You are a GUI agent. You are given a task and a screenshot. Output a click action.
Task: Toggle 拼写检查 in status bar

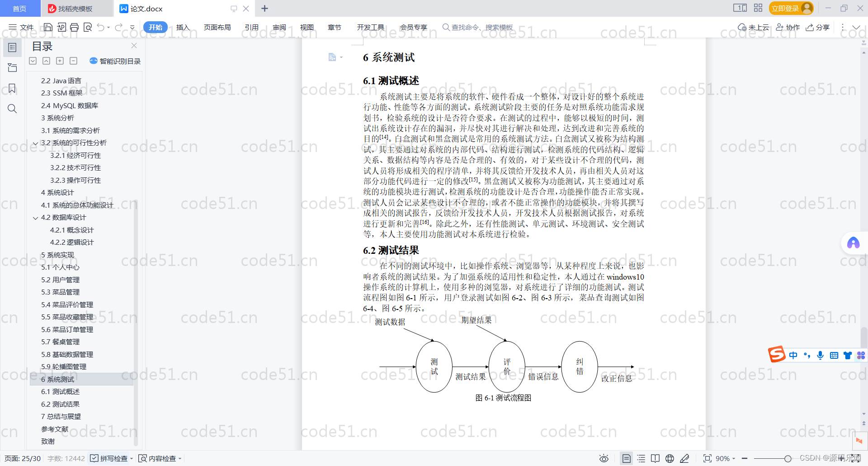108,458
